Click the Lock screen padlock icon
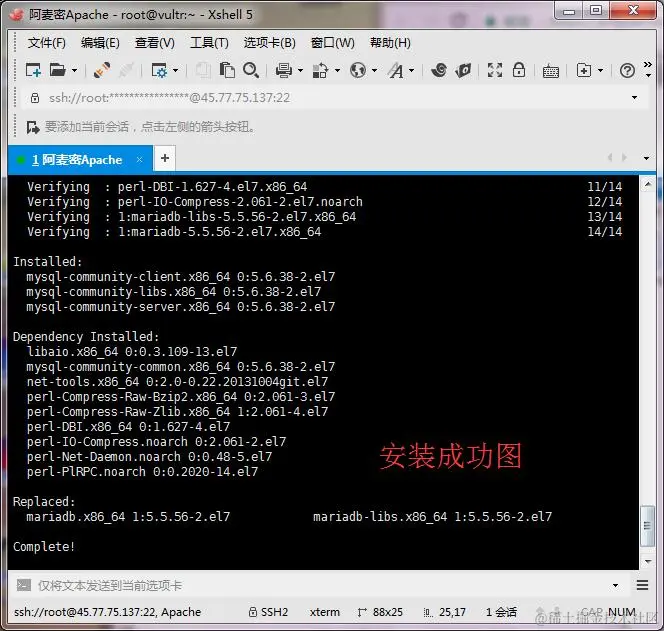 tap(519, 70)
